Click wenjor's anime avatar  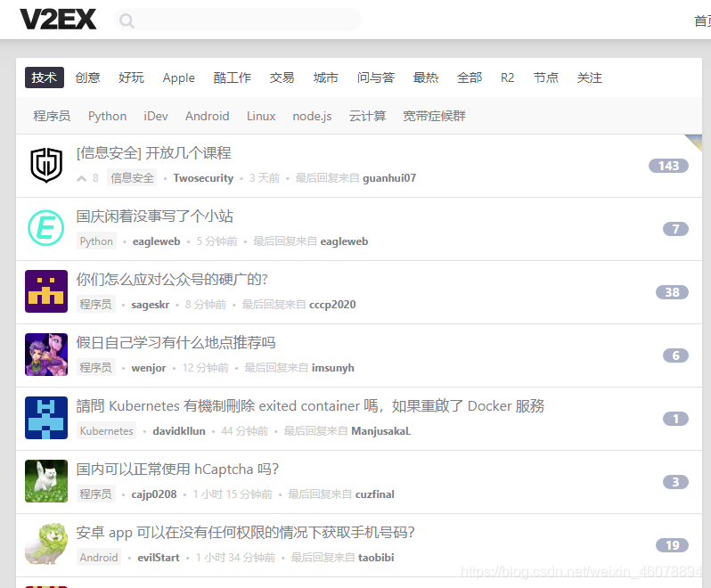(x=46, y=355)
